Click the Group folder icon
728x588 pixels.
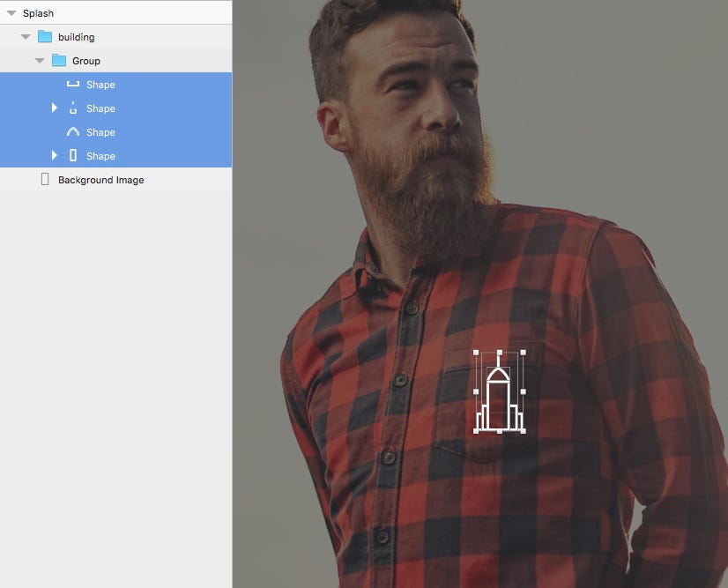point(59,60)
